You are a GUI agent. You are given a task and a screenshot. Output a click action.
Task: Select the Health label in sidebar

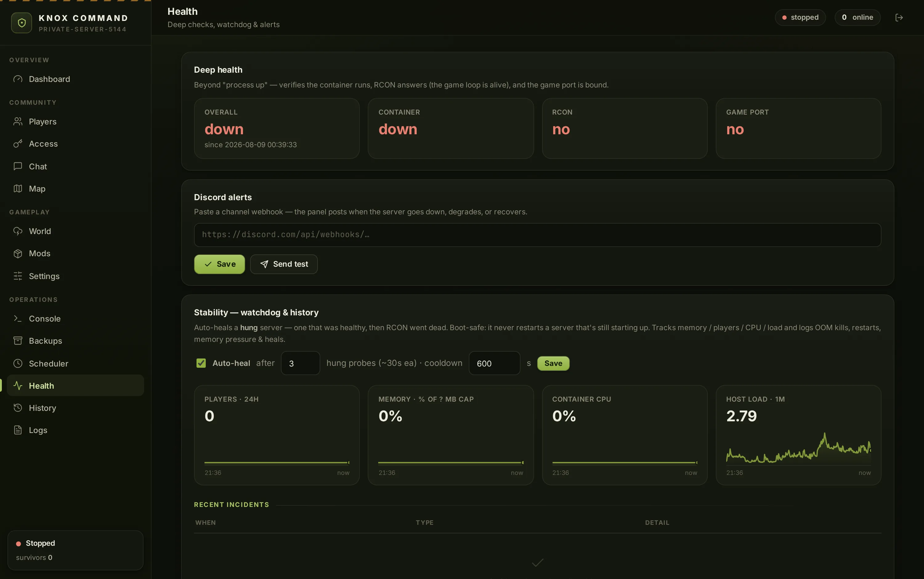tap(41, 385)
